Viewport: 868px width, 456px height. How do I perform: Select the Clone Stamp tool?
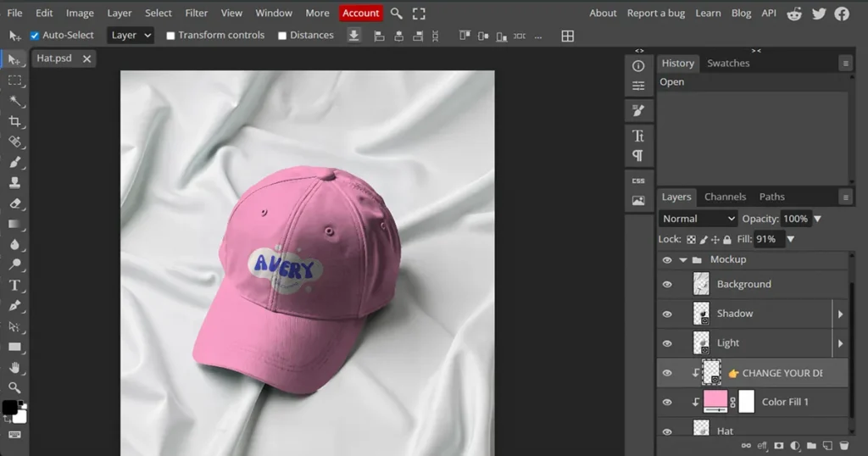(14, 182)
